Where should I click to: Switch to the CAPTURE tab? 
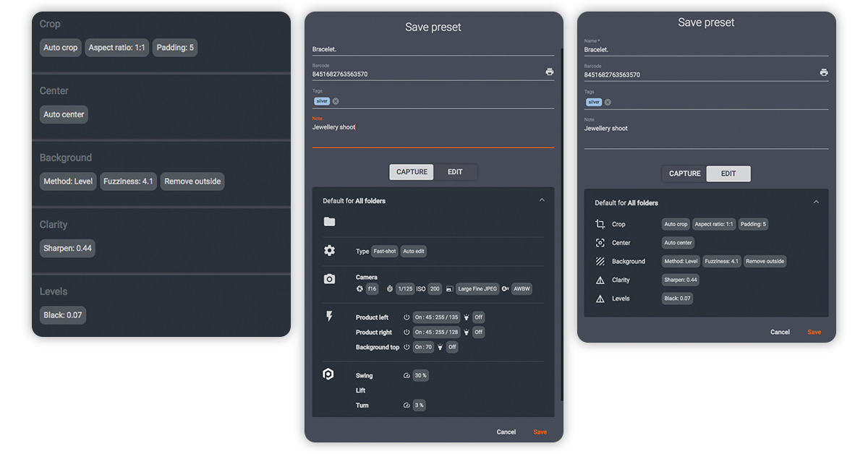pos(411,172)
